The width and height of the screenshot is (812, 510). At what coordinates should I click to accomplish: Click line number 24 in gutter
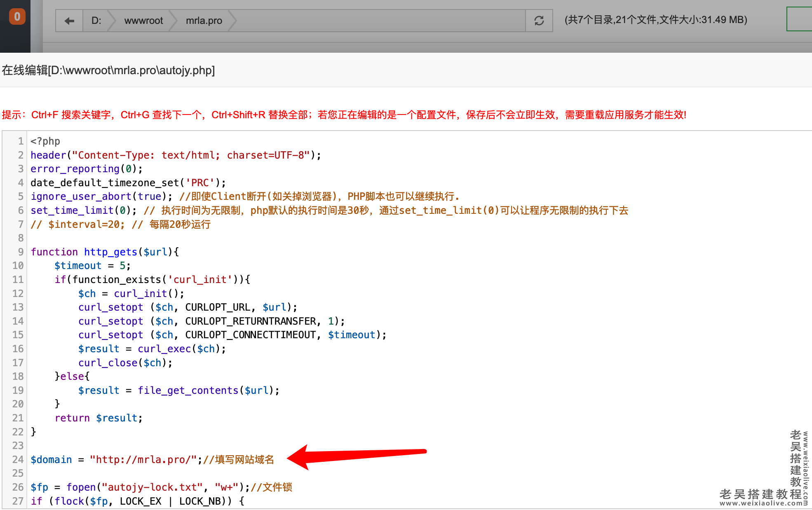[x=18, y=459]
